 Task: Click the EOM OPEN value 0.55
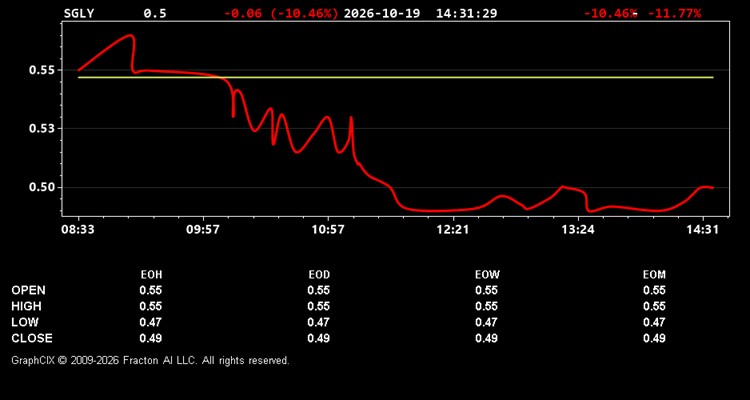(654, 291)
